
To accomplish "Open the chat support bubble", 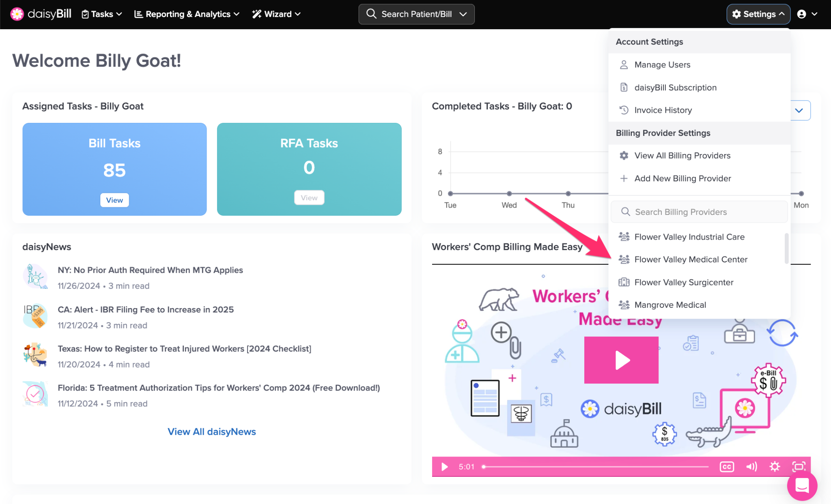I will click(802, 485).
